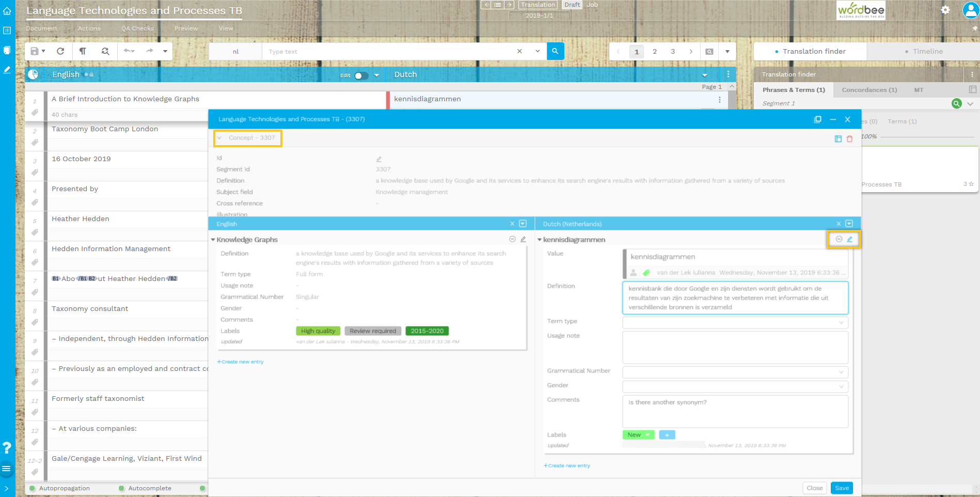
Task: Toggle the paragraph marks (pilcrow) icon
Action: pyautogui.click(x=83, y=51)
